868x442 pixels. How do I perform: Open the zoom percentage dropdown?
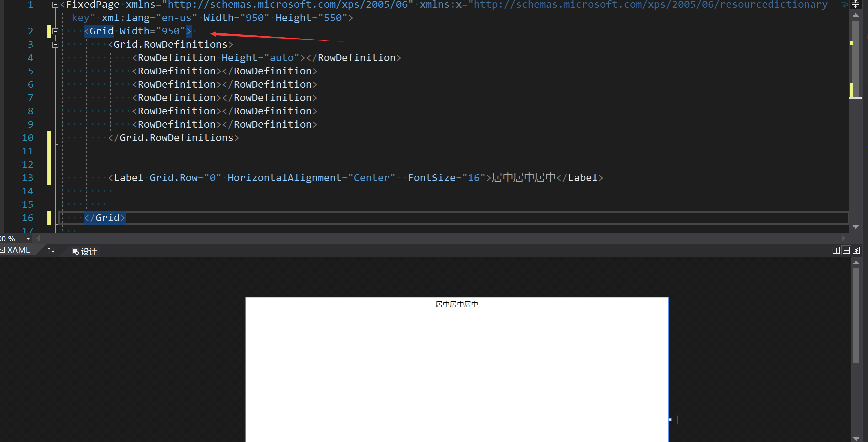coord(28,239)
